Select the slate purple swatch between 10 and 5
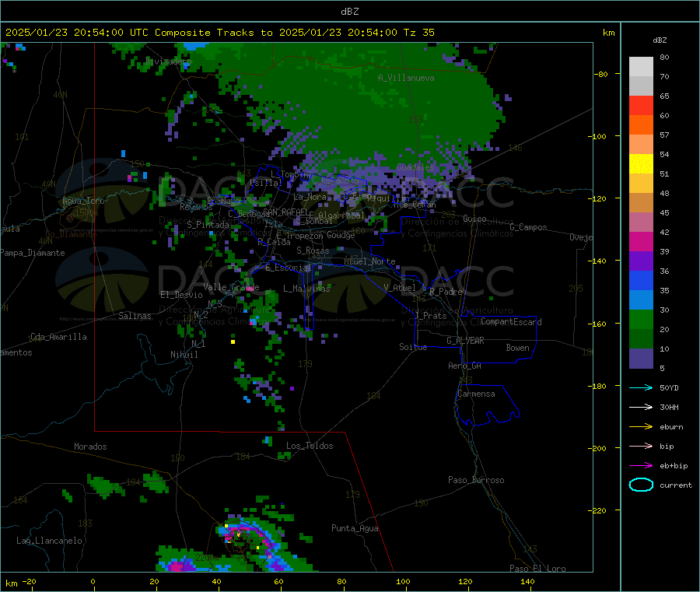 click(x=641, y=359)
